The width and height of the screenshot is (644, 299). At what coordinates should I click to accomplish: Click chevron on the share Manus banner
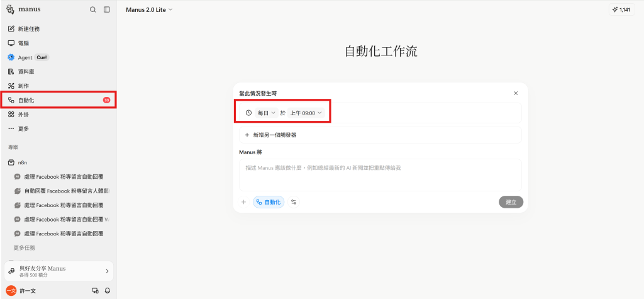(107, 271)
